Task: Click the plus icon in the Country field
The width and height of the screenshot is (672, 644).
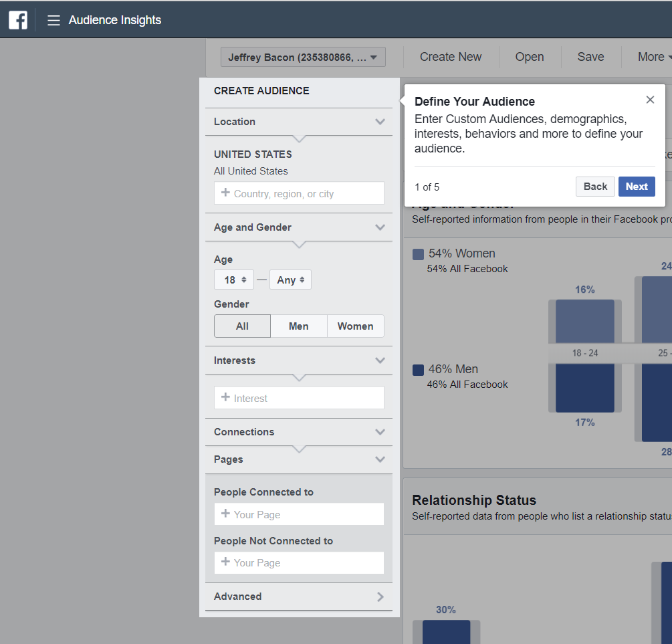Action: click(225, 193)
